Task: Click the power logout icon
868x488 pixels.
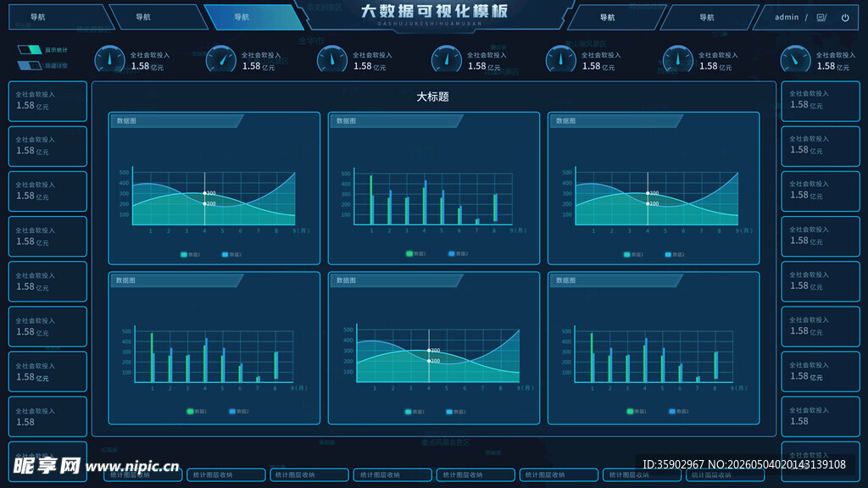Action: 845,18
